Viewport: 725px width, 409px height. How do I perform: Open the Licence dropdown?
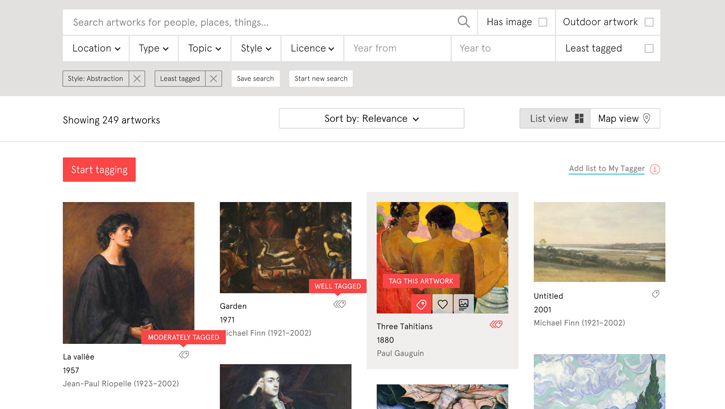312,49
